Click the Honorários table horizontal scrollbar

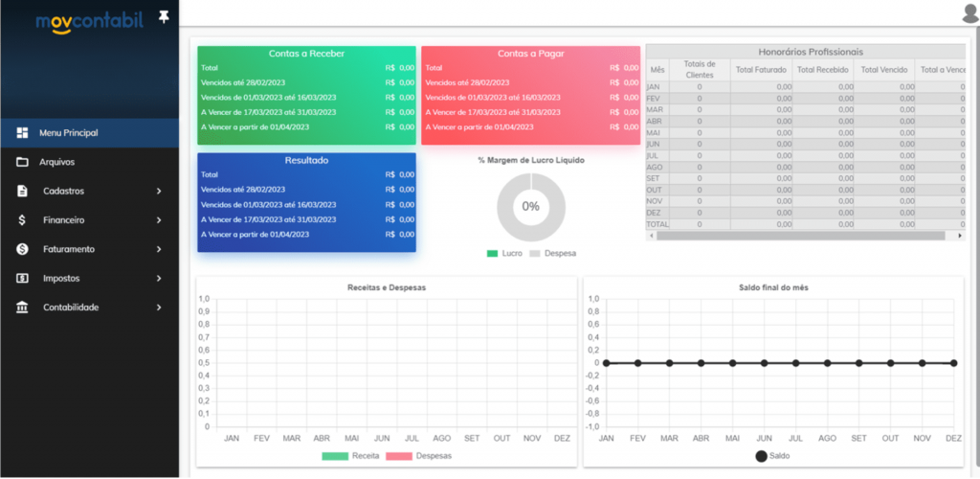(x=804, y=235)
